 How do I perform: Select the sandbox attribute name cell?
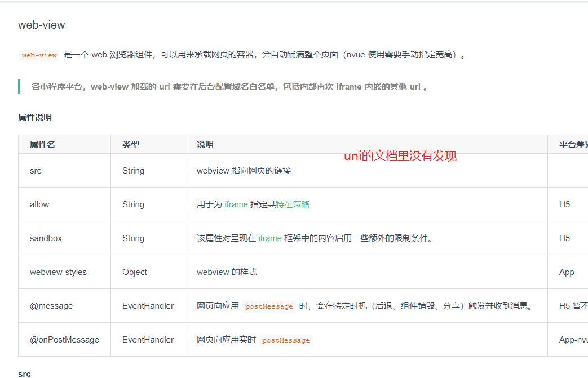coord(46,238)
